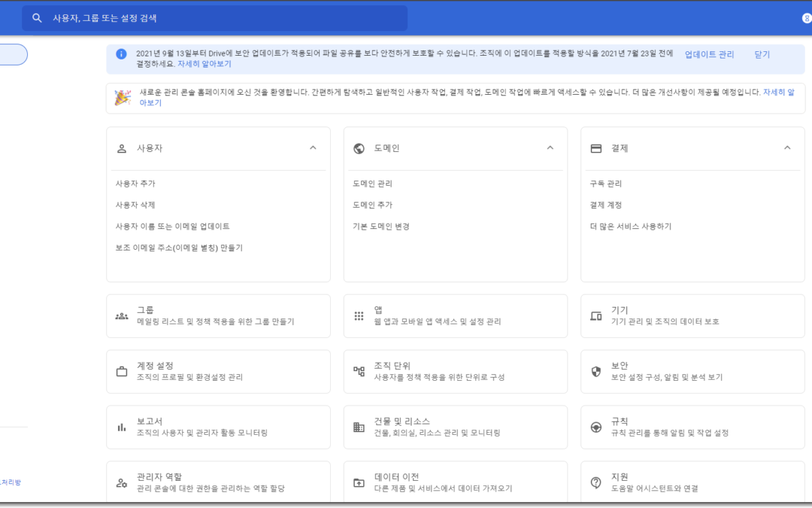Select 구독 관리
The height and width of the screenshot is (508, 812).
tap(606, 184)
